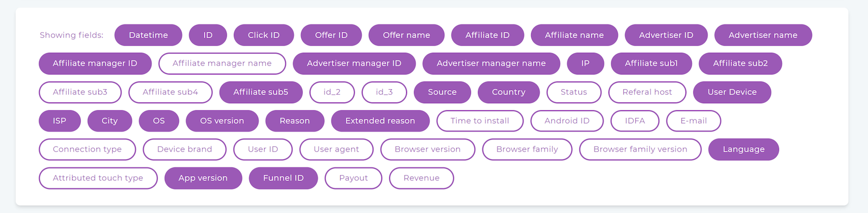Viewport: 868px width, 213px height.
Task: Toggle off the Click ID field
Action: (x=264, y=35)
